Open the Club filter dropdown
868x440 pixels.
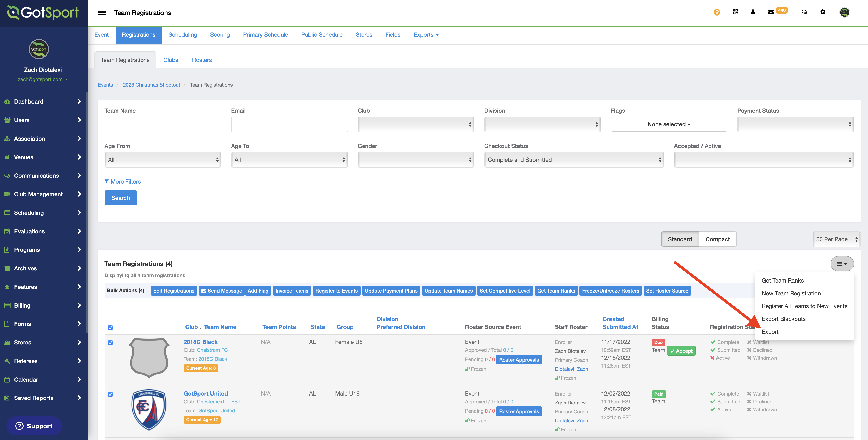415,124
